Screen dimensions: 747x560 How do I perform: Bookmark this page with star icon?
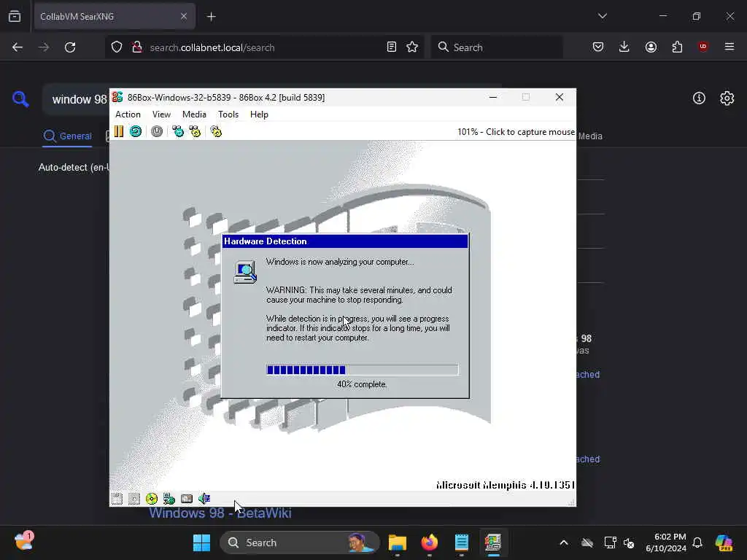click(412, 47)
